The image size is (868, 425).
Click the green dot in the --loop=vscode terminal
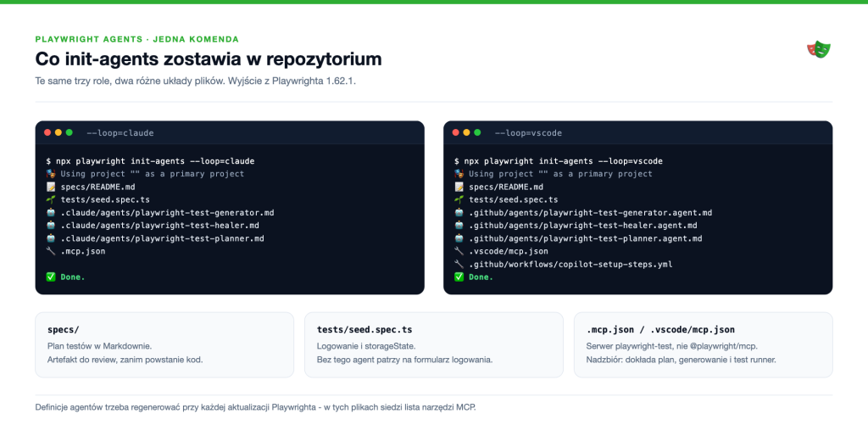[x=477, y=132]
